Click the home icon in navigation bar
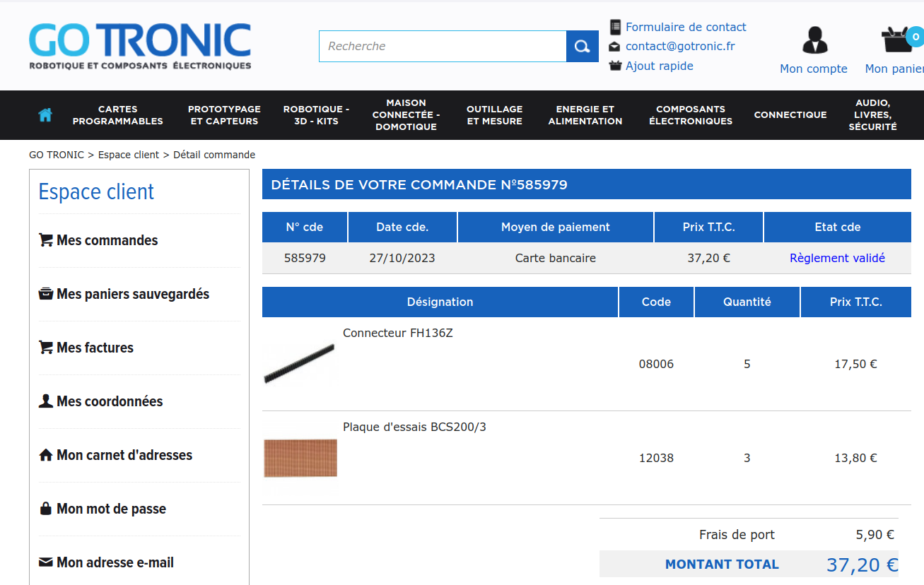The height and width of the screenshot is (585, 924). 45,114
